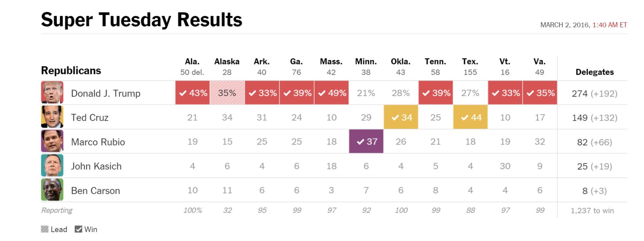Viewport: 644px width, 241px height.
Task: Click John Kasich's portrait photo
Action: click(x=52, y=166)
